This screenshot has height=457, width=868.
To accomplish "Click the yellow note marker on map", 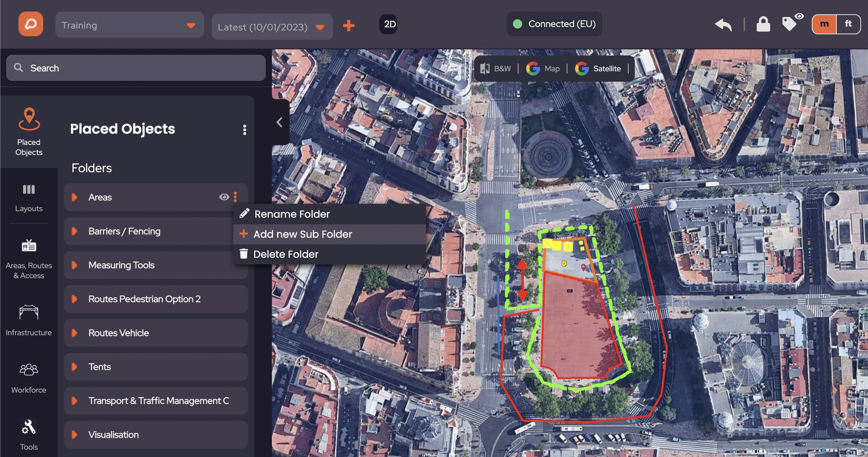I will coord(564,264).
